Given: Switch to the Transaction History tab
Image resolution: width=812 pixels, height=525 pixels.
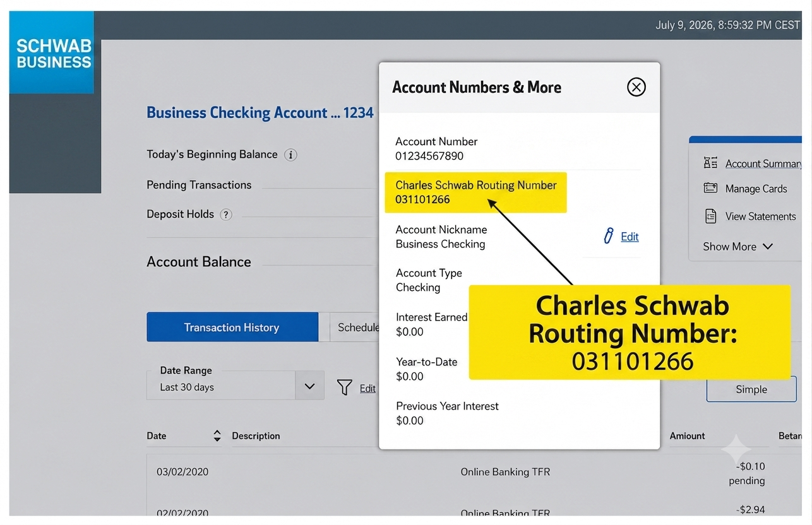Looking at the screenshot, I should coord(232,327).
